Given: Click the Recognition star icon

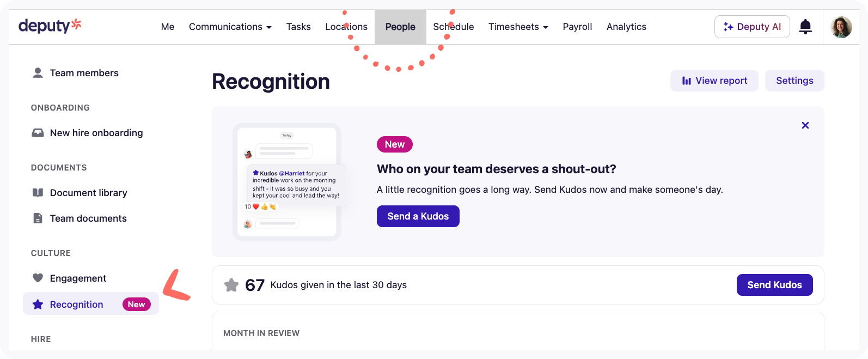Looking at the screenshot, I should coord(37,304).
